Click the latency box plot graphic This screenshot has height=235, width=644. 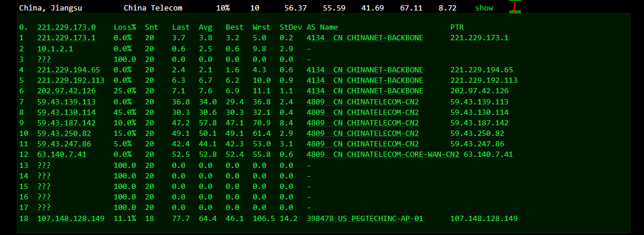pyautogui.click(x=514, y=7)
